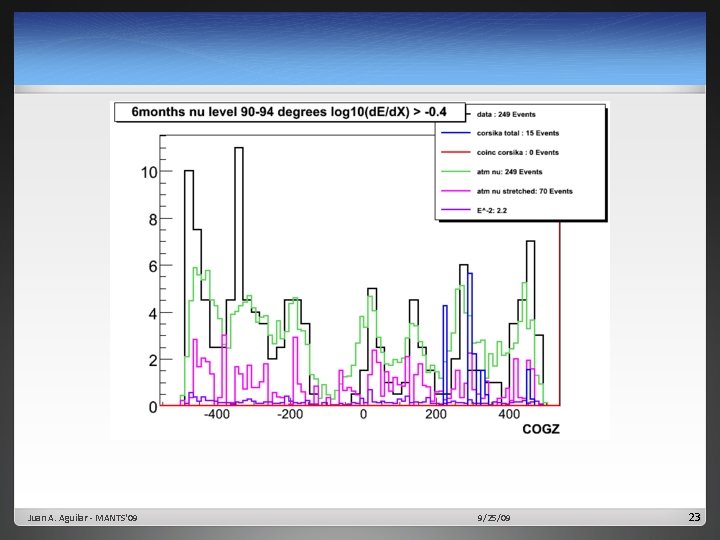Click the slide number '23'
Image resolution: width=720 pixels, height=540 pixels.
click(x=694, y=517)
